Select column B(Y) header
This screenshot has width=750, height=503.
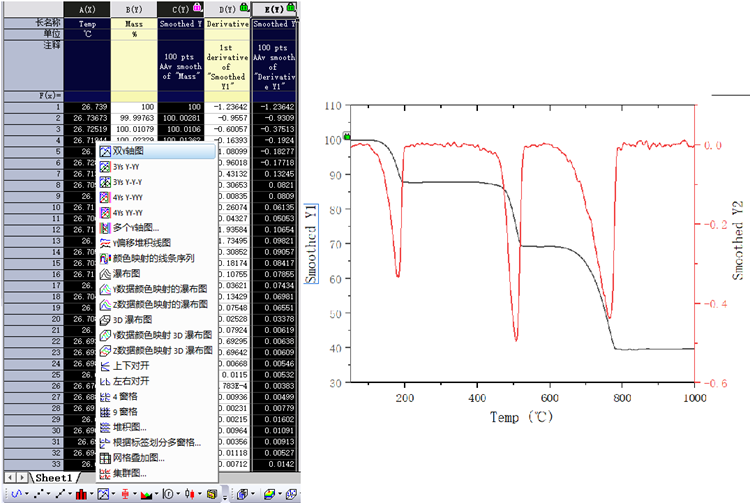click(134, 9)
